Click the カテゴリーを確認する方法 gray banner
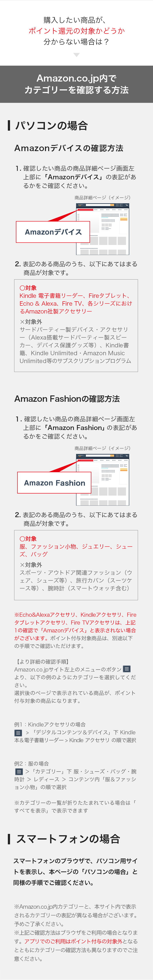Image resolution: width=153 pixels, height=980 pixels. [76, 84]
